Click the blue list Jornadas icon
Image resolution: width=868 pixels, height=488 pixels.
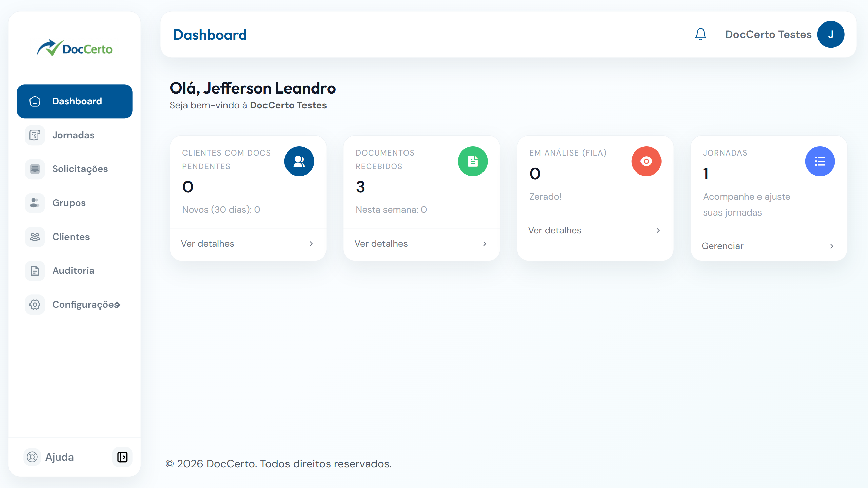[820, 161]
